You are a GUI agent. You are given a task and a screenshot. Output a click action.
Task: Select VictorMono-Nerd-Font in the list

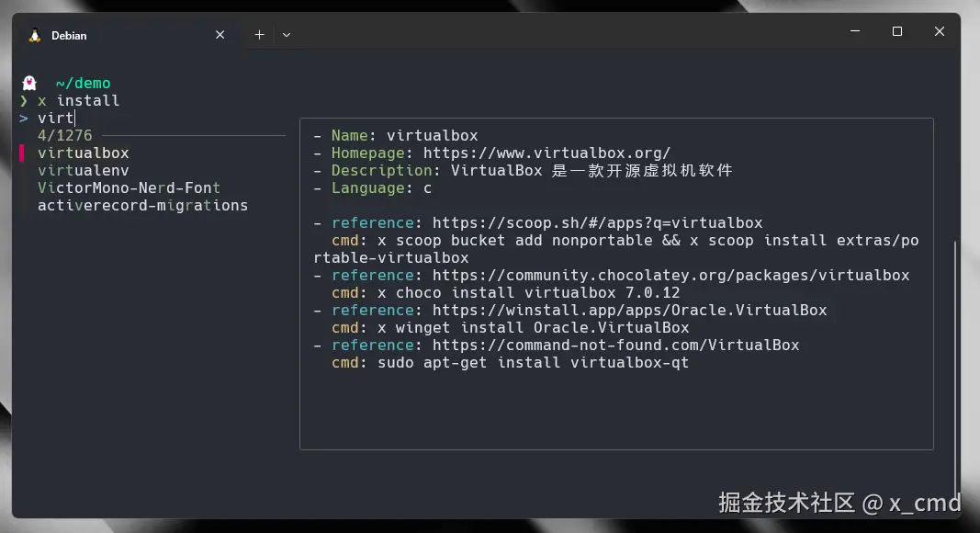tap(129, 187)
